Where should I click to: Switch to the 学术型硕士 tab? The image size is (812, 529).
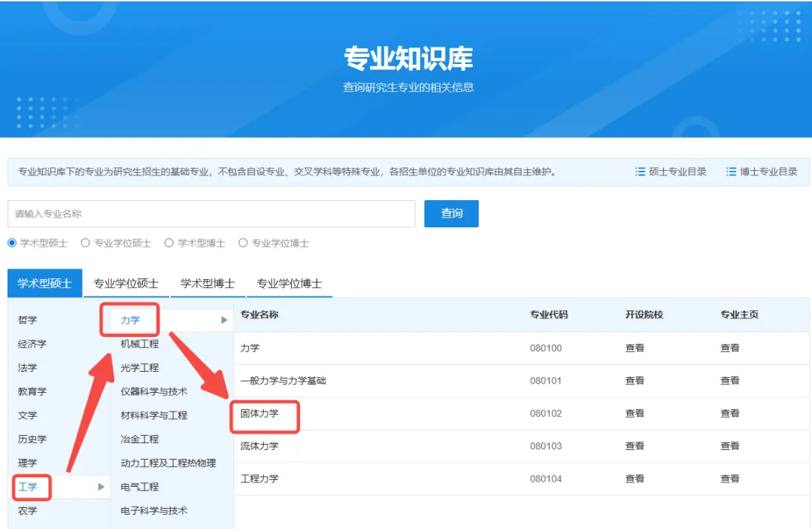[44, 284]
